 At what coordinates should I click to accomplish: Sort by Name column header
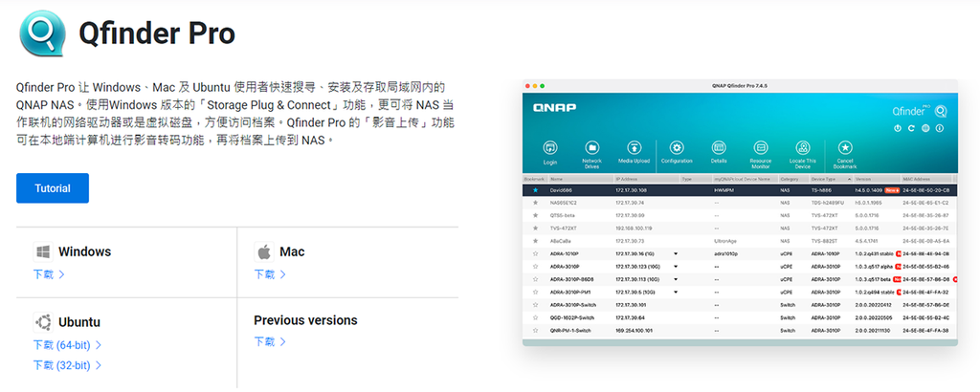[x=581, y=179]
